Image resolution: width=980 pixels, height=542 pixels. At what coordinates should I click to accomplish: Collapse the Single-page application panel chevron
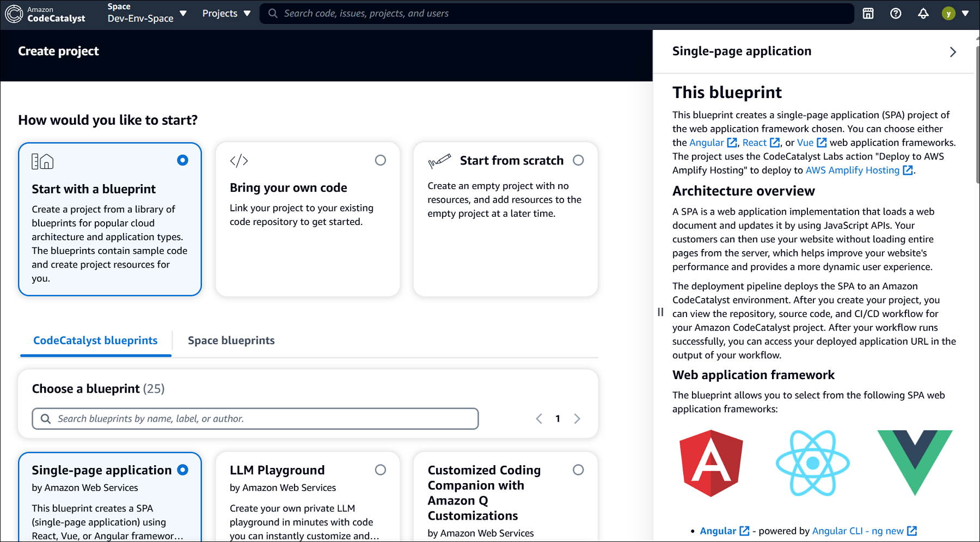click(953, 52)
